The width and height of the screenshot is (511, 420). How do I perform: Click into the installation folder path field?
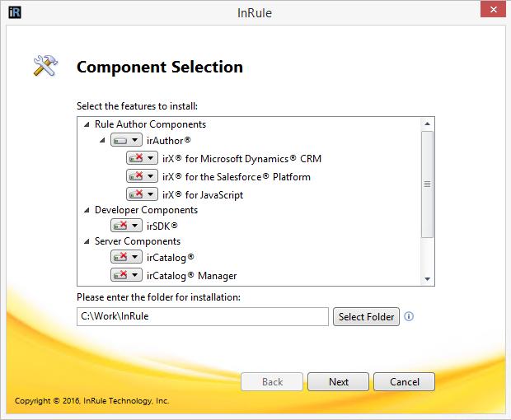point(203,316)
